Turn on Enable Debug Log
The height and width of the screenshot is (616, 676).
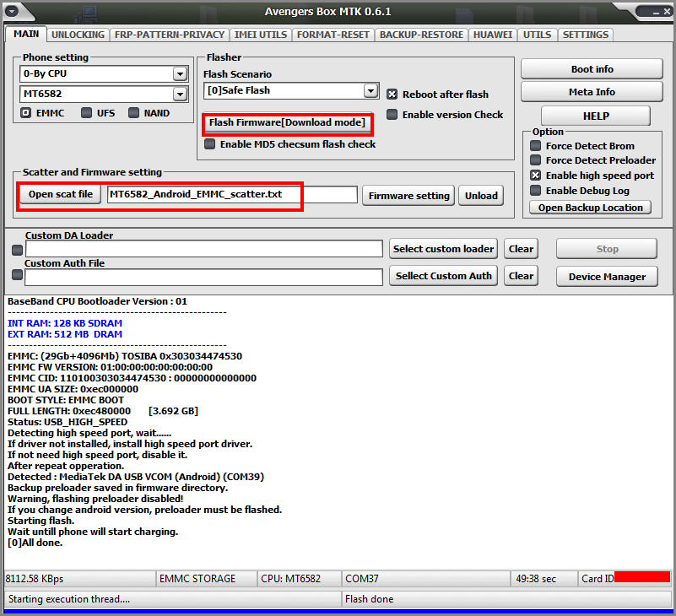(x=535, y=191)
